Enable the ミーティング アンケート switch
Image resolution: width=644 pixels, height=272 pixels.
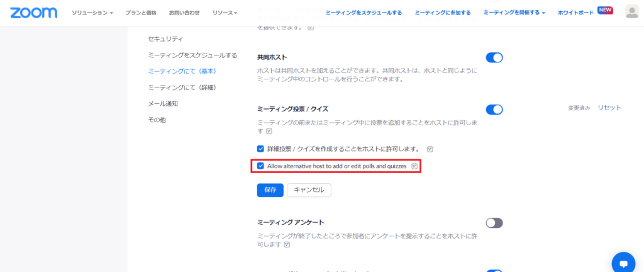click(x=494, y=223)
